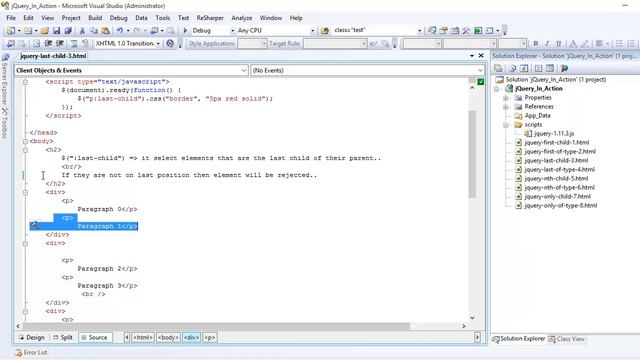This screenshot has height=360, width=640.
Task: Open the File menu
Action: pos(11,18)
